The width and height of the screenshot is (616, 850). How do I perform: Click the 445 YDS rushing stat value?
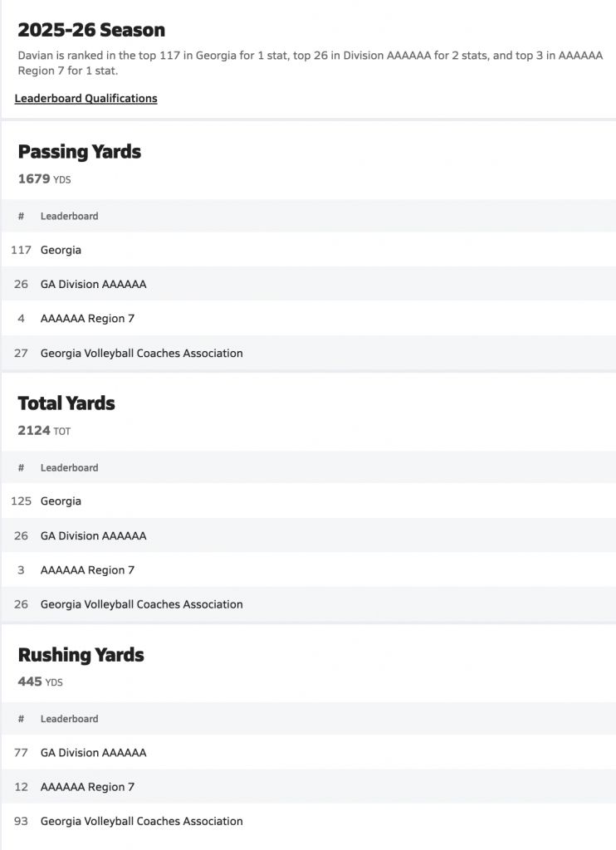[40, 681]
